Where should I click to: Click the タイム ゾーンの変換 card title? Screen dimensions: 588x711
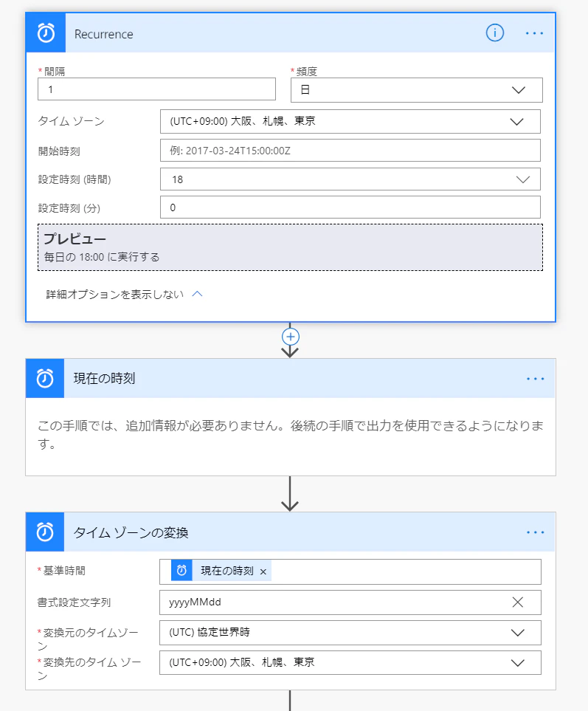click(x=131, y=532)
